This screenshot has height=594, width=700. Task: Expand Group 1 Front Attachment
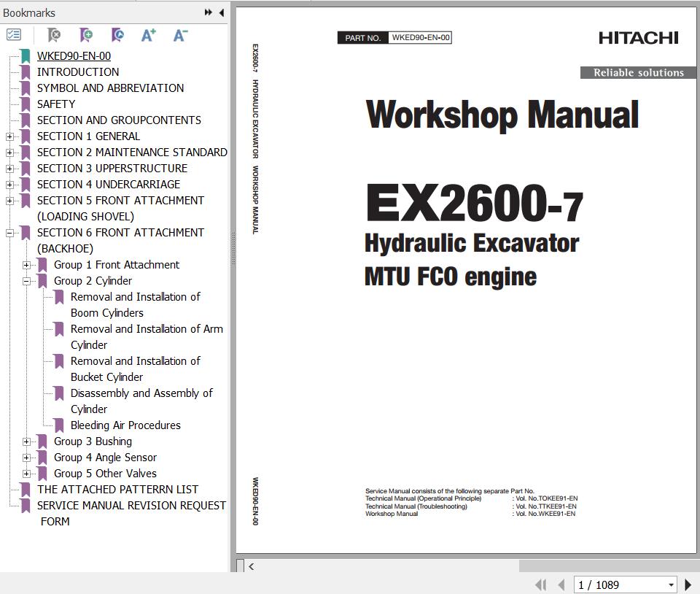click(27, 266)
